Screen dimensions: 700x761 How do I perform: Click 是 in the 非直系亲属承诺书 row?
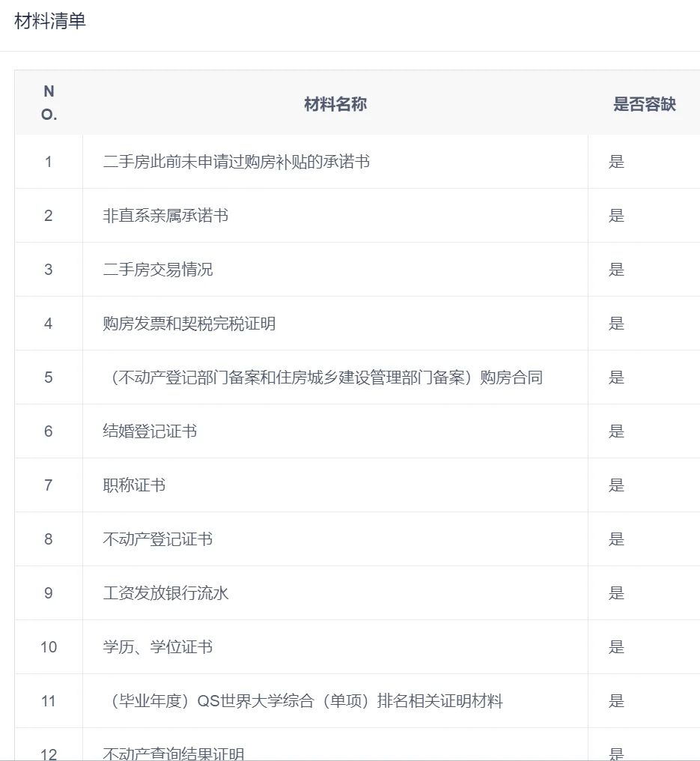616,216
